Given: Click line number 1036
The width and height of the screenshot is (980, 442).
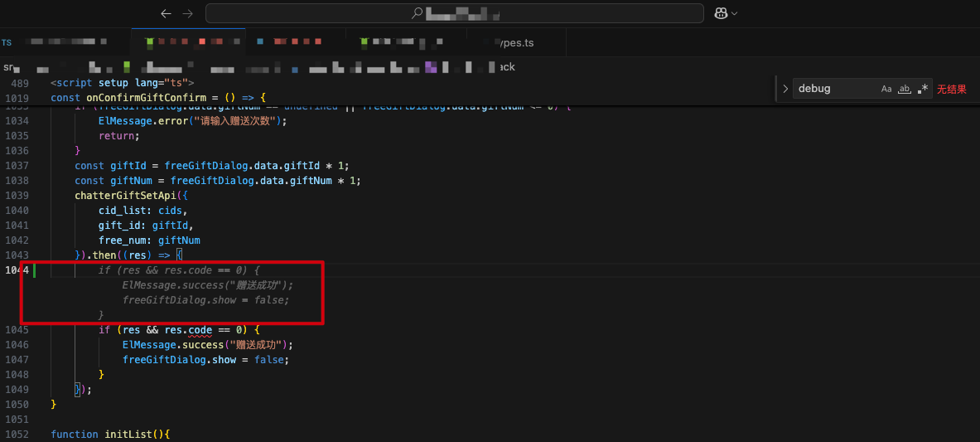Looking at the screenshot, I should click(x=17, y=151).
